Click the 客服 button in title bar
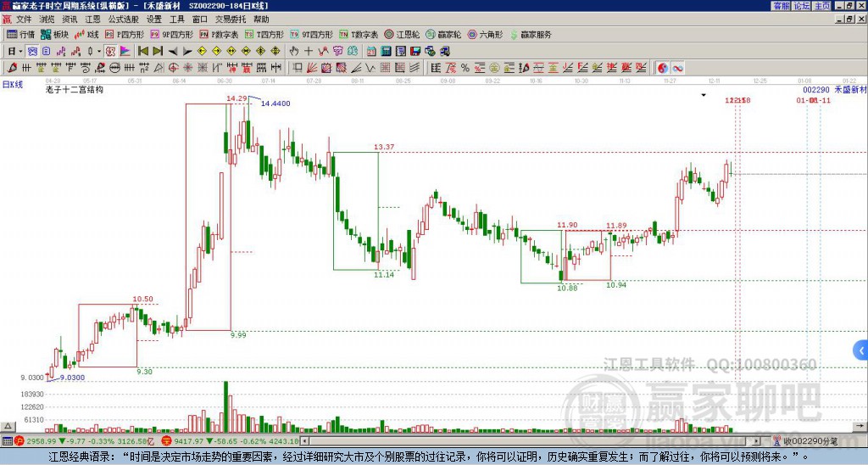 [781, 6]
